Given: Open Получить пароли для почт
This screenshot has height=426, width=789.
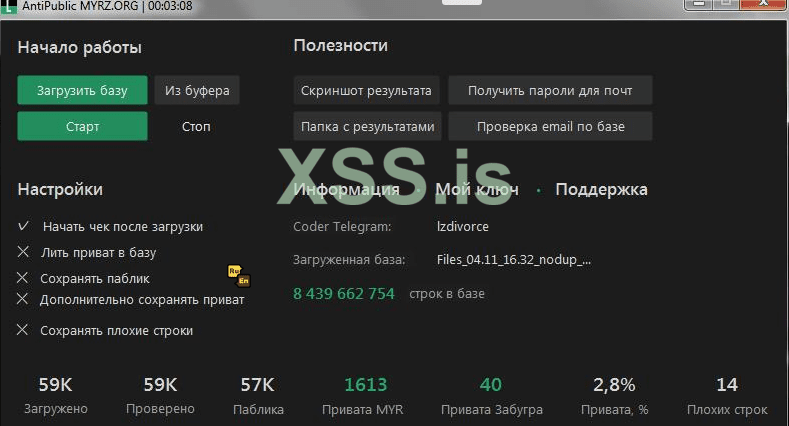Looking at the screenshot, I should (550, 91).
